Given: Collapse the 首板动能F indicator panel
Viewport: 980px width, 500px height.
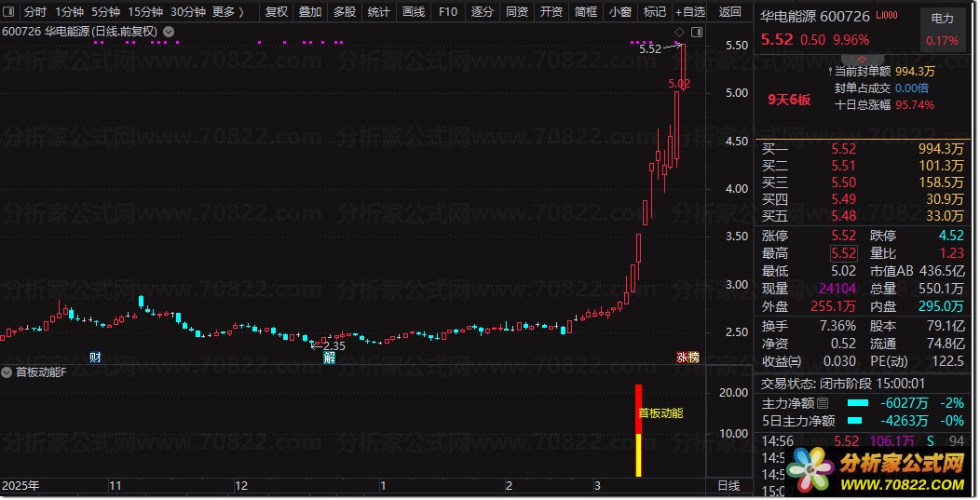Looking at the screenshot, I should click(7, 372).
